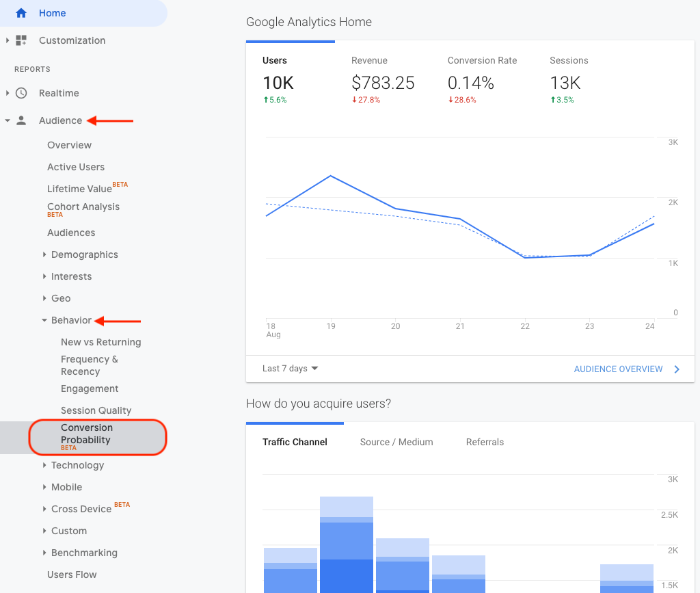Click the Home house icon
Viewport: 700px width, 593px height.
point(19,13)
